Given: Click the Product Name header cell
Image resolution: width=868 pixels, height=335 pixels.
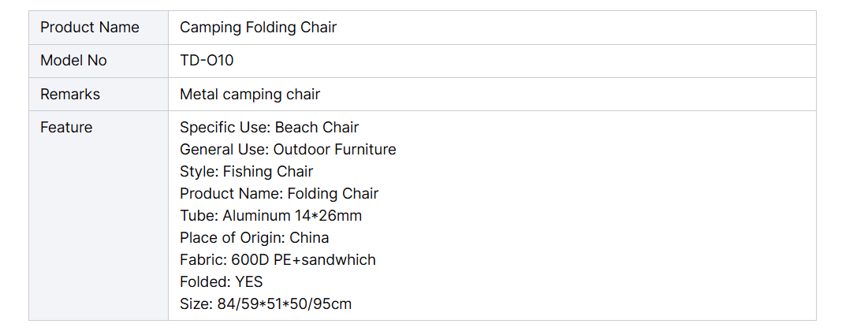Looking at the screenshot, I should (99, 28).
